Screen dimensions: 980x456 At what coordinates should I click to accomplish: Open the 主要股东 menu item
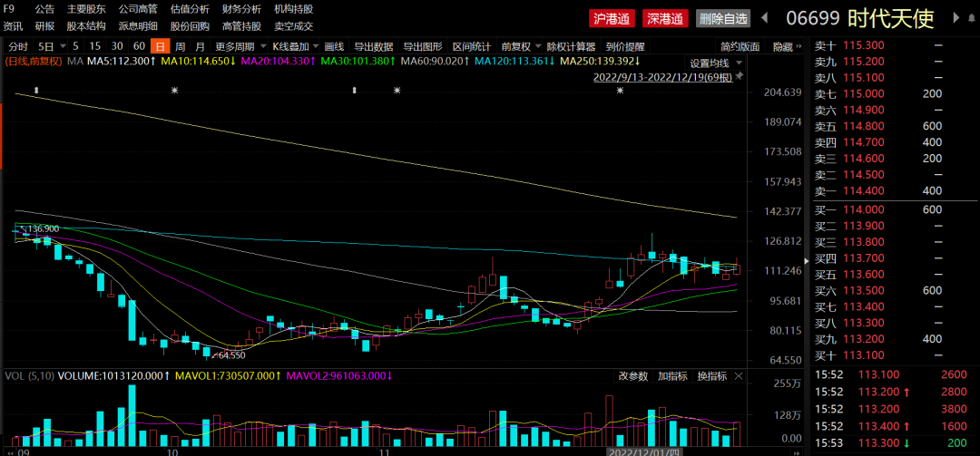point(86,9)
